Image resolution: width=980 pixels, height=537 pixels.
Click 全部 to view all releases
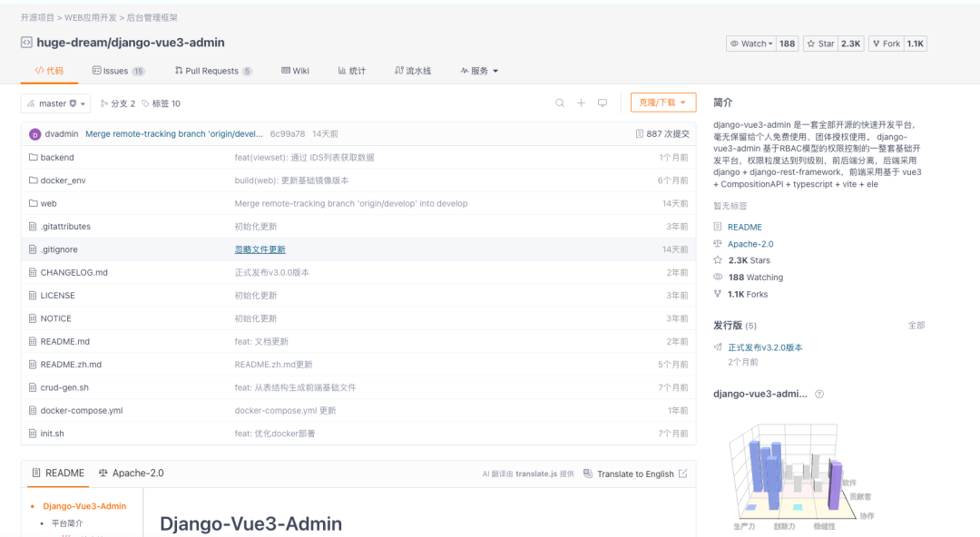[x=916, y=325]
